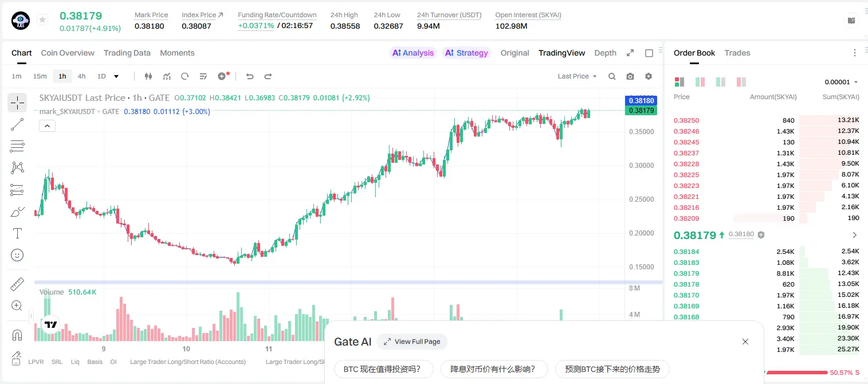Open the Index Price link
The width and height of the screenshot is (868, 384).
pos(203,15)
